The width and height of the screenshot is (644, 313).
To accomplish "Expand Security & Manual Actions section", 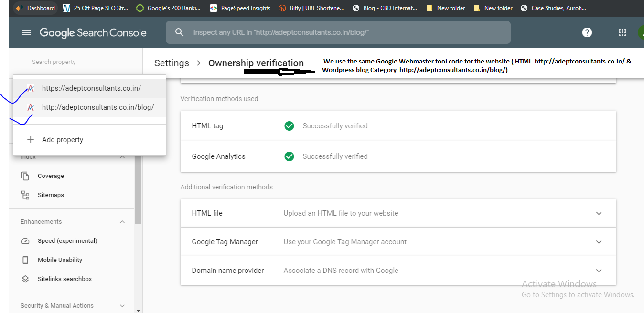I will pos(122,306).
